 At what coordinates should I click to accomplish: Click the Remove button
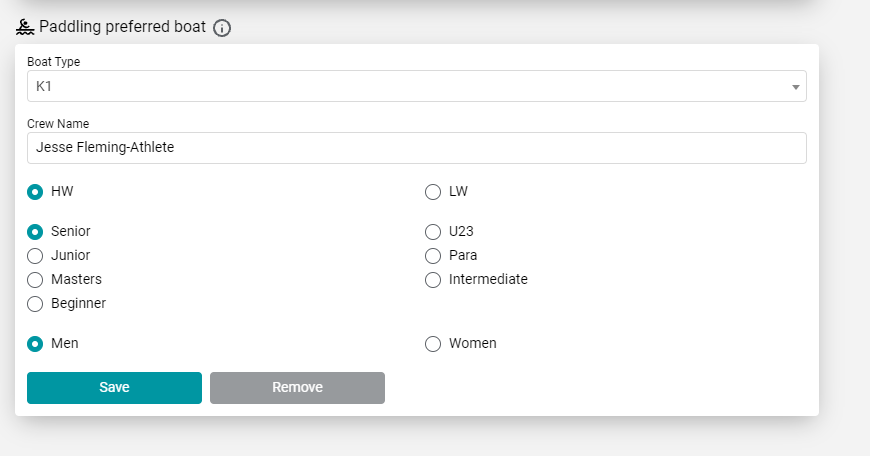297,388
